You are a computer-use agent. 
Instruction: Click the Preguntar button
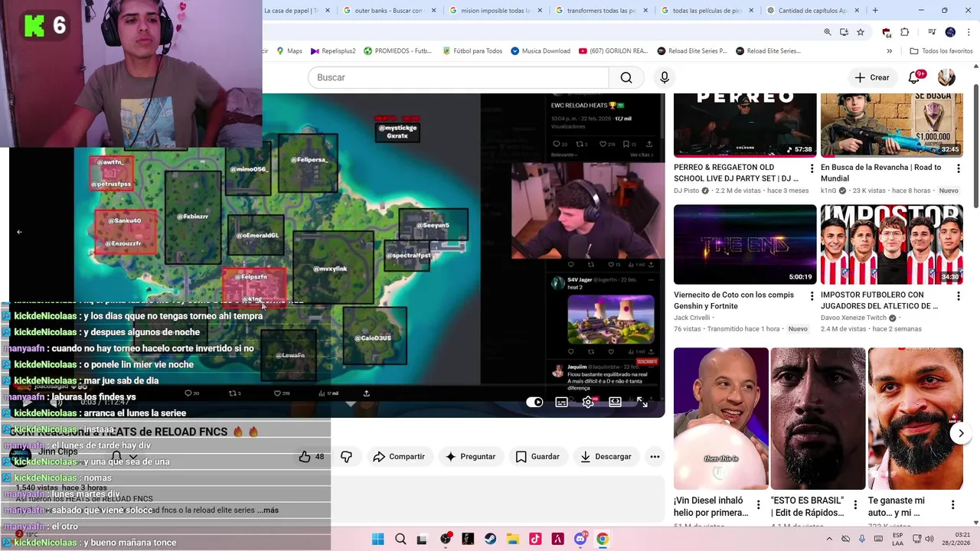pyautogui.click(x=470, y=457)
